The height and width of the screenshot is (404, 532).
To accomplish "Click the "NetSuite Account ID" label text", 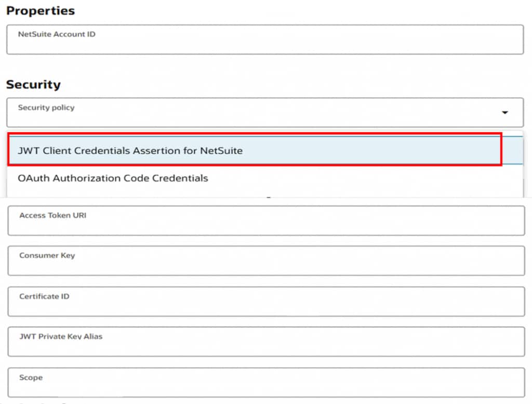I will click(x=57, y=34).
